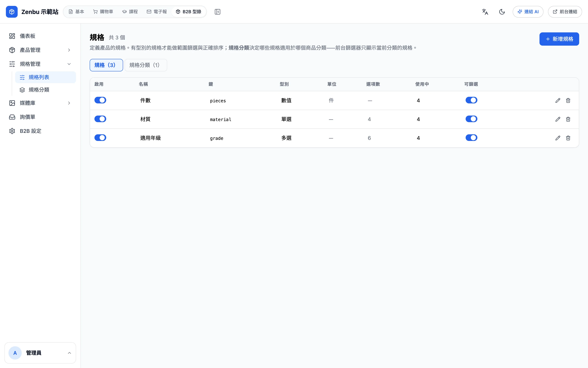
Task: Open the 管理員 account menu chevron
Action: (x=69, y=353)
